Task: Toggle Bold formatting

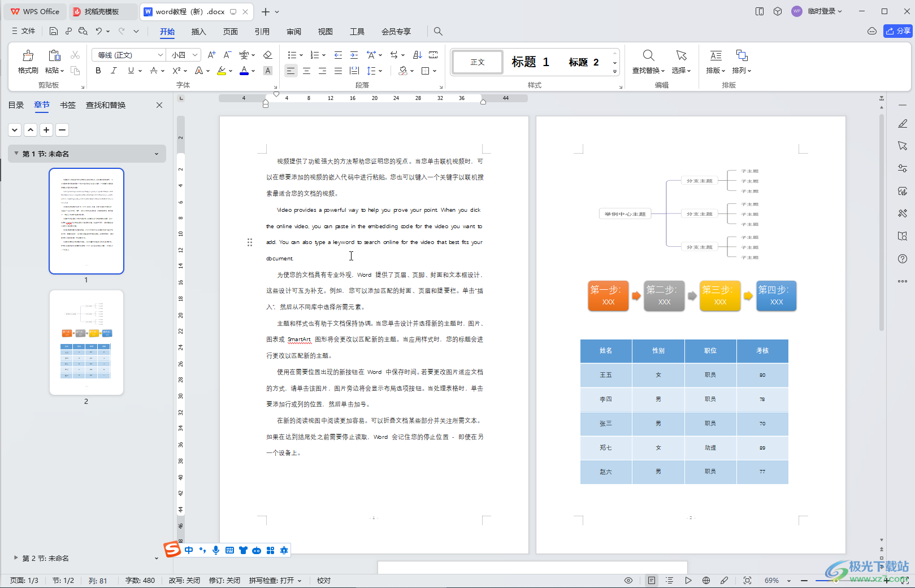Action: (x=98, y=71)
